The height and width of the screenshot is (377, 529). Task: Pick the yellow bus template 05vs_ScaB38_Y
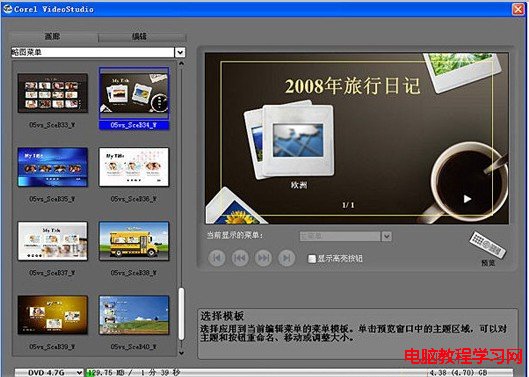134,241
